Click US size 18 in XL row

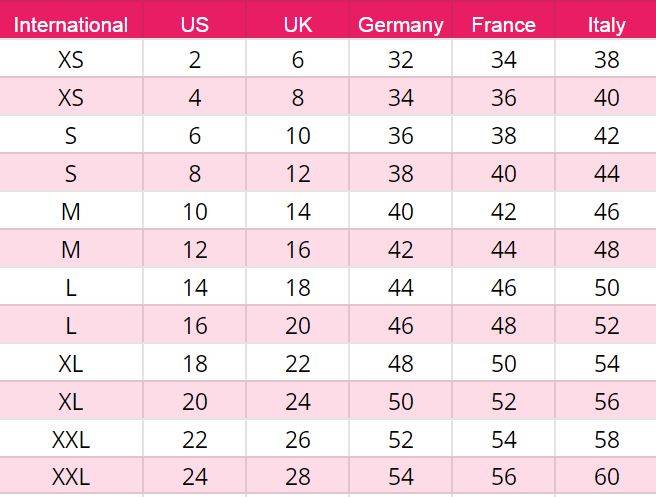(x=195, y=364)
